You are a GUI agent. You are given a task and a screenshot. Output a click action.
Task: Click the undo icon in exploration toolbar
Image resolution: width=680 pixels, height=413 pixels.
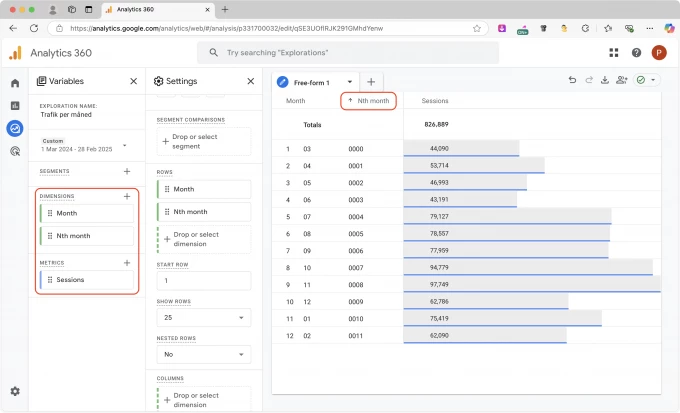pos(572,80)
